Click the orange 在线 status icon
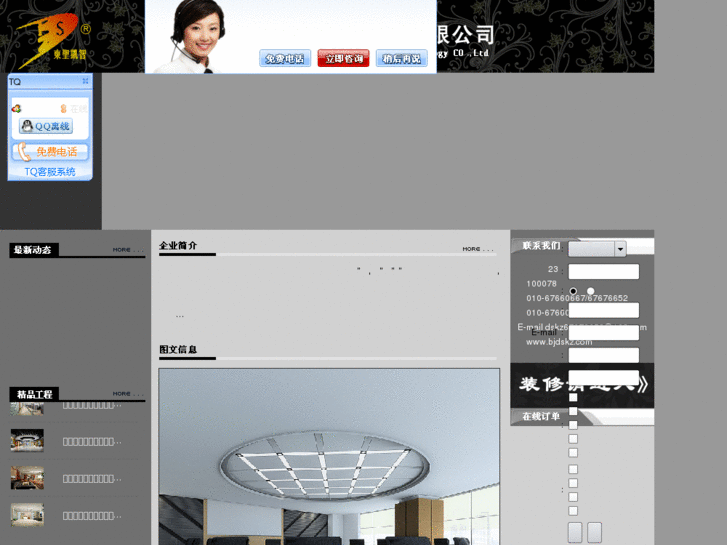Image resolution: width=727 pixels, height=545 pixels. pos(64,109)
